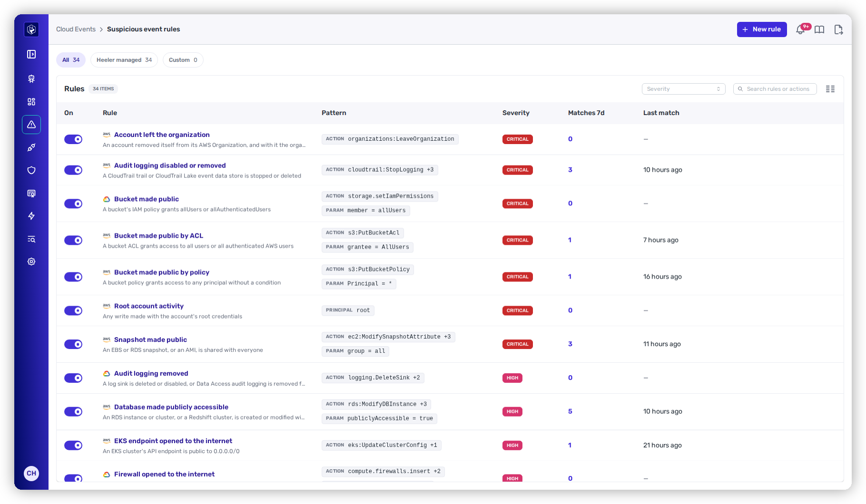Screen dimensions: 866x504
Task: Toggle Snapshot made public rule switch
Action: [73, 344]
